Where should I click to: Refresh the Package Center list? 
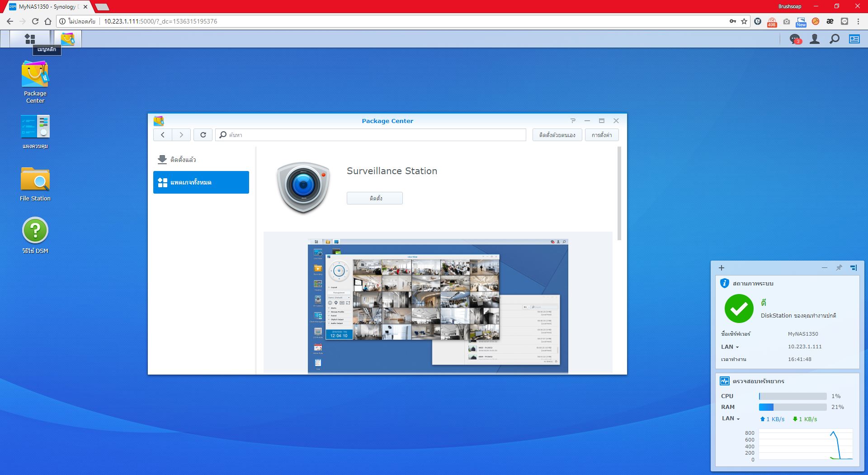[x=203, y=135]
